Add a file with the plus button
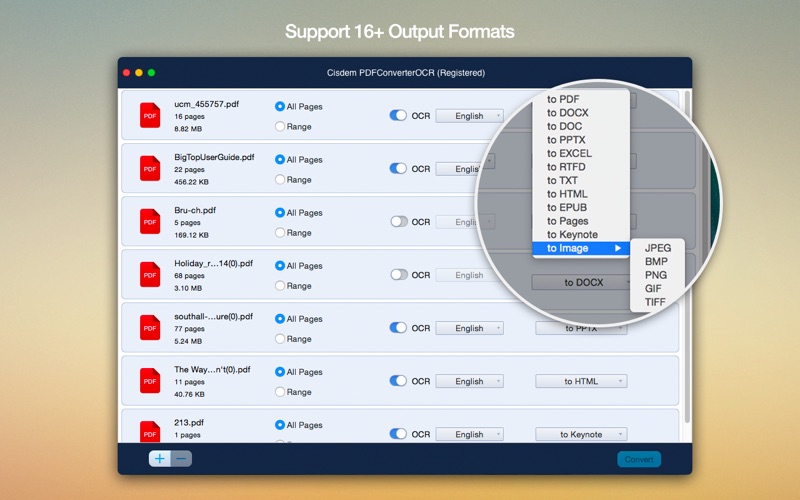 (x=160, y=459)
